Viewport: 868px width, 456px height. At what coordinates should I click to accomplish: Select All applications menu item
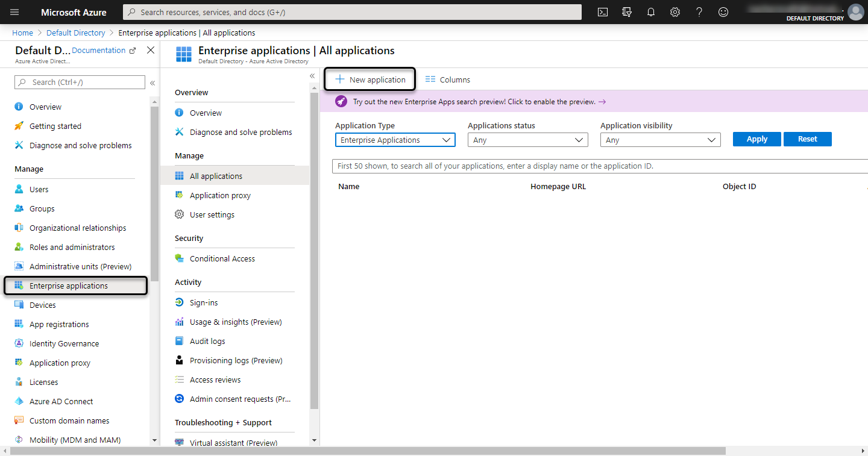click(x=235, y=176)
